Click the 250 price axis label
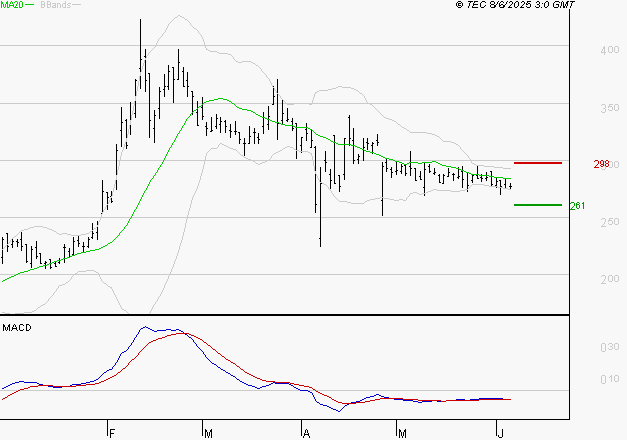 (610, 222)
